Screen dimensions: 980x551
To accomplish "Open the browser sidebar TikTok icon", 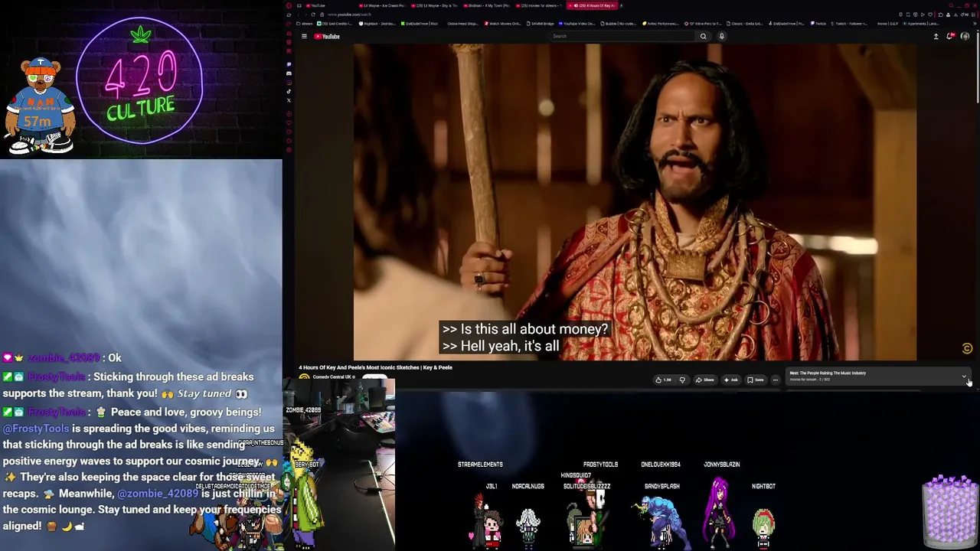I will pyautogui.click(x=289, y=92).
